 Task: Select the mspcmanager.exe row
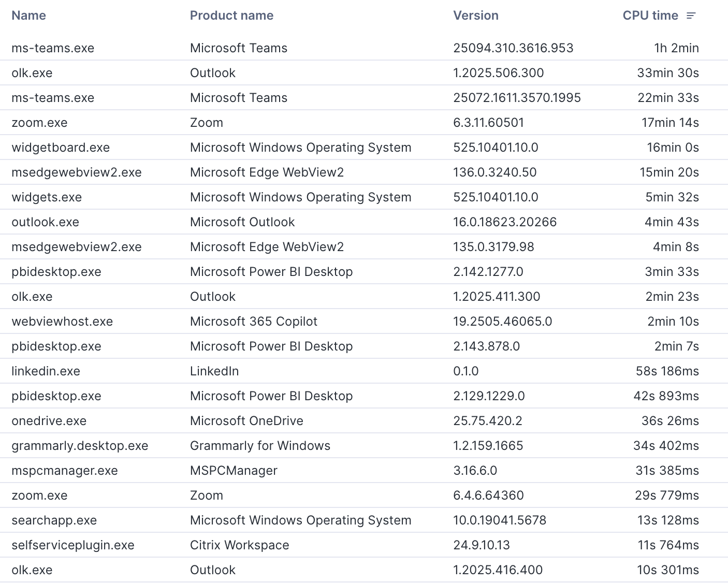pos(65,471)
